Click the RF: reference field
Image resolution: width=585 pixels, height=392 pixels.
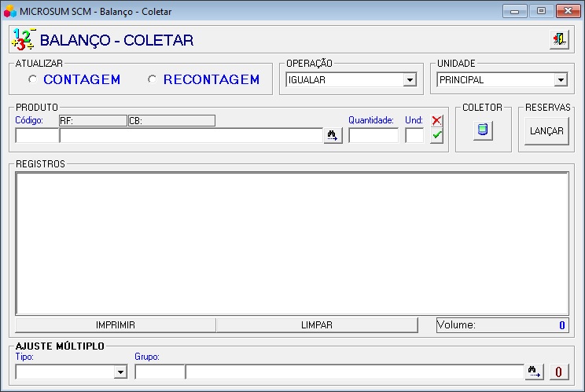coord(93,121)
